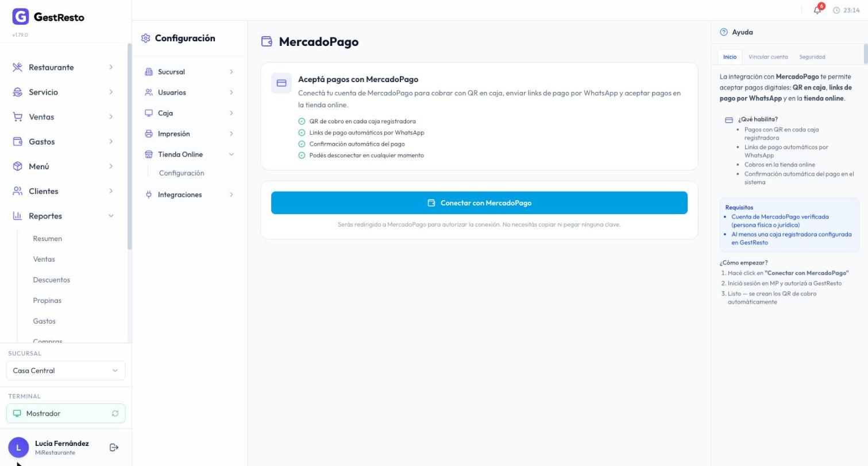Expand the Integraciones settings chevron

pyautogui.click(x=232, y=195)
